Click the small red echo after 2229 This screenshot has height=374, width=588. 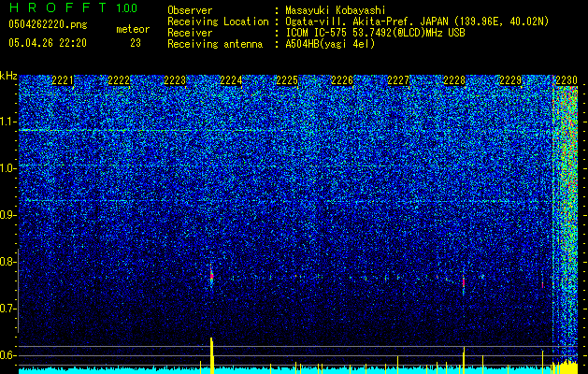(542, 285)
